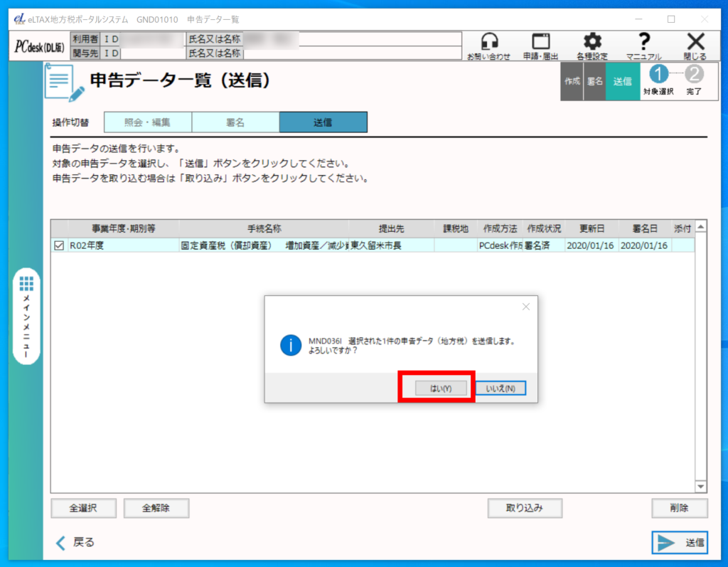Viewport: 728px width, 567px height.
Task: Open the メインメニュー grid icon
Action: pyautogui.click(x=26, y=284)
